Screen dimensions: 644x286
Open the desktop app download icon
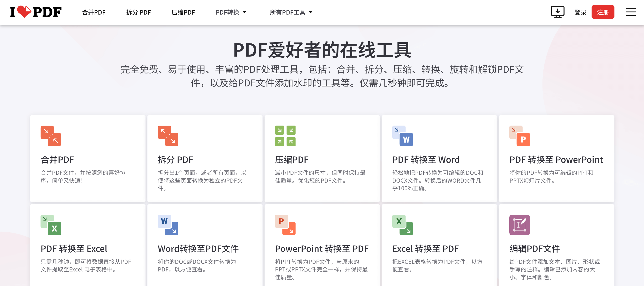point(557,12)
